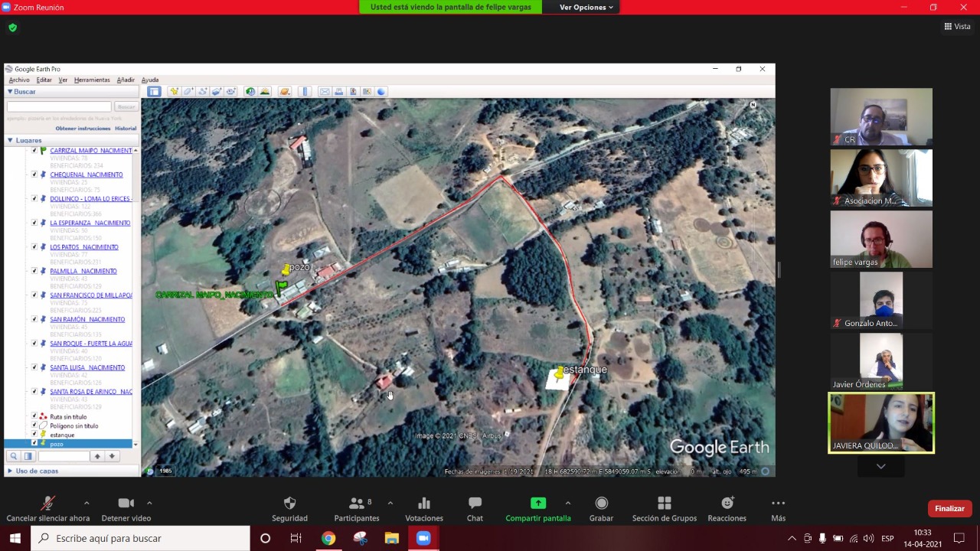Open the Ver menu in Google Earth
The image size is (980, 551).
[x=63, y=80]
